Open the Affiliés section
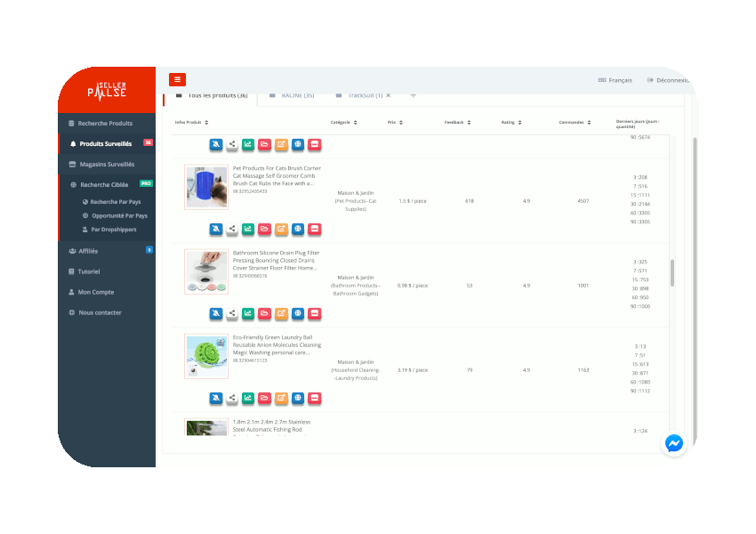The height and width of the screenshot is (534, 756). coord(107,251)
